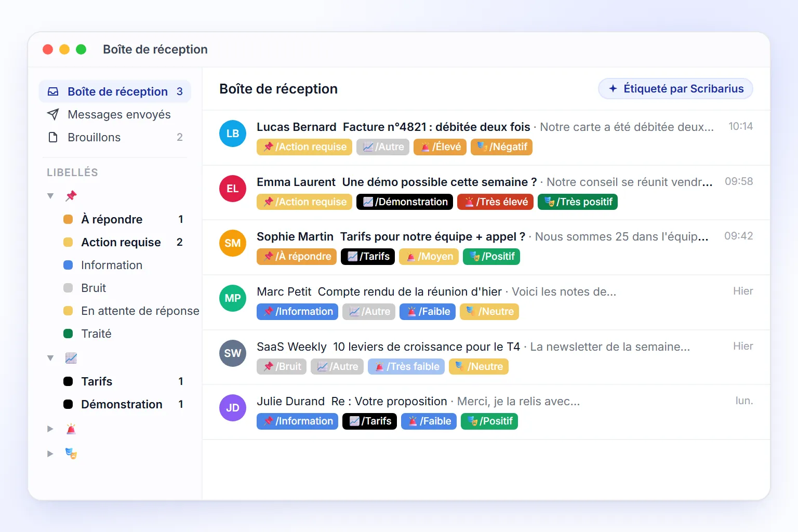Click the green Traité color dot
The image size is (798, 532).
(68, 334)
